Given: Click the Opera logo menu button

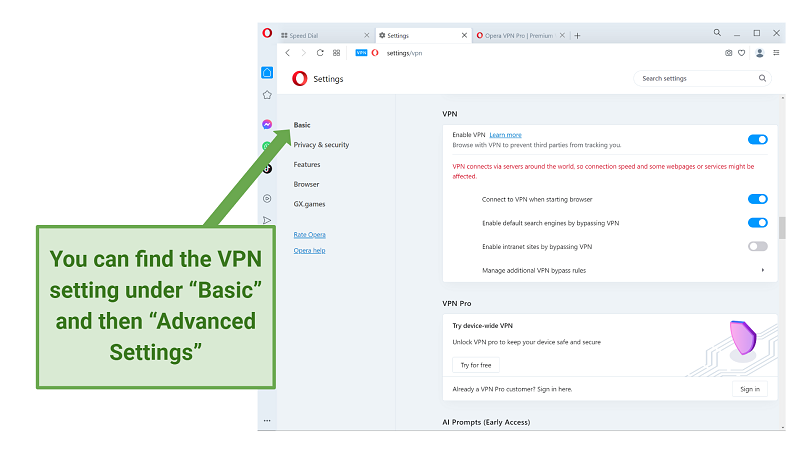Looking at the screenshot, I should [267, 33].
